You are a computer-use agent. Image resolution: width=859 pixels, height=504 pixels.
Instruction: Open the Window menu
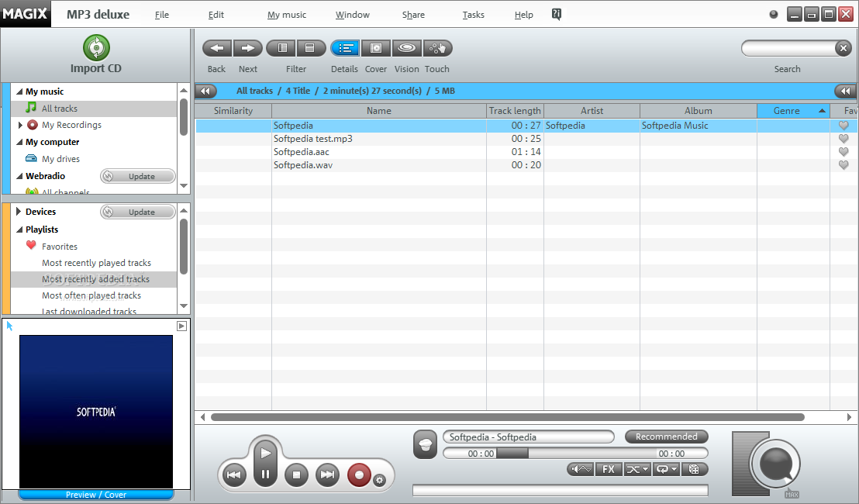tap(352, 15)
